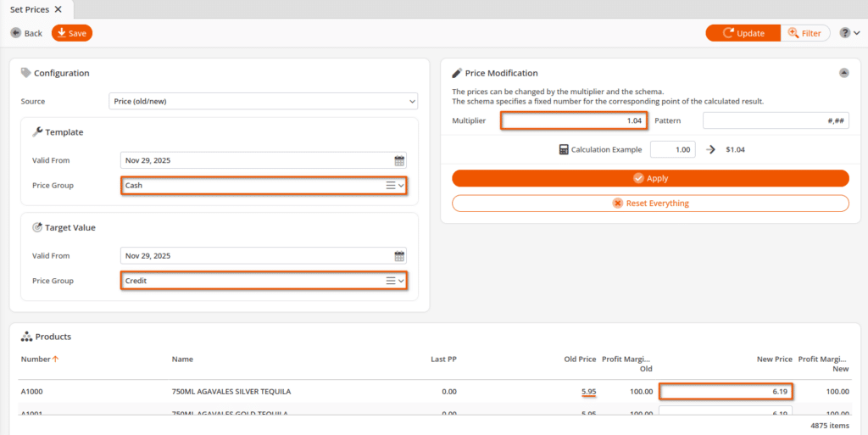Click the Back arrow icon
Screen dimensions: 868x435
[x=16, y=33]
